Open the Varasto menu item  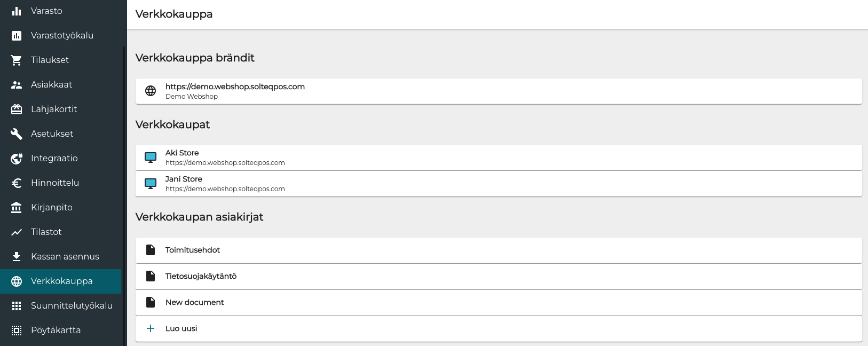46,11
